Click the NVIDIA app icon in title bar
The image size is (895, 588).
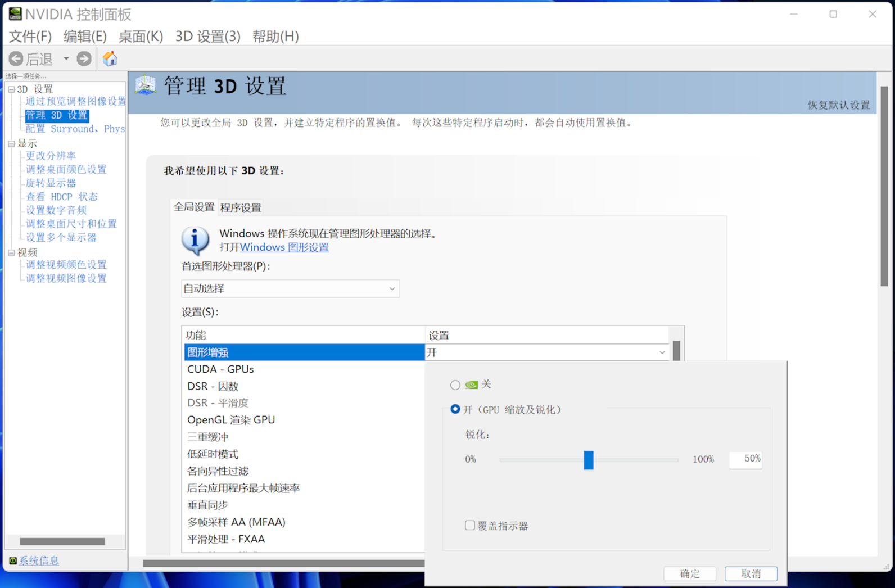tap(15, 13)
